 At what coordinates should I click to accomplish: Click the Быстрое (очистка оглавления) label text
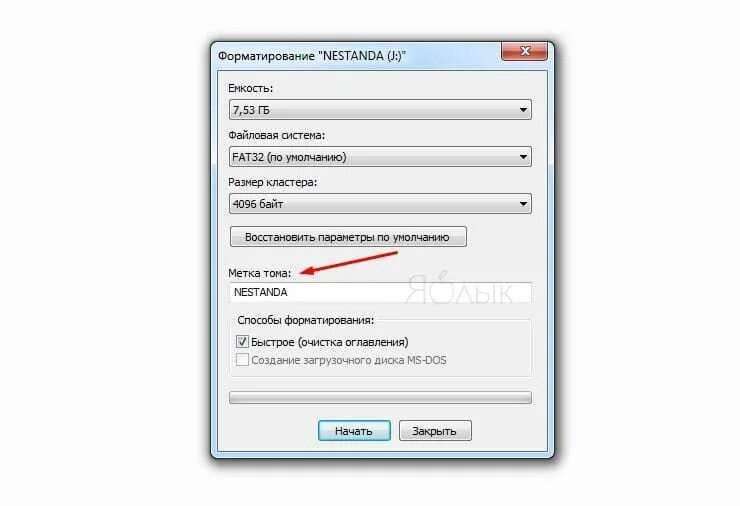329,342
